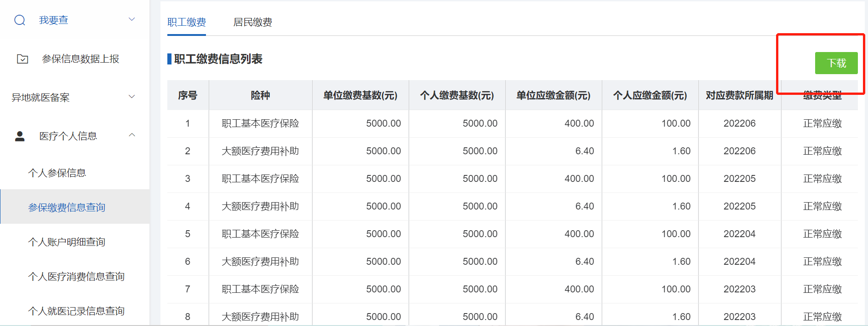The image size is (868, 326).
Task: Expand the 我要查 chevron arrow
Action: (132, 19)
